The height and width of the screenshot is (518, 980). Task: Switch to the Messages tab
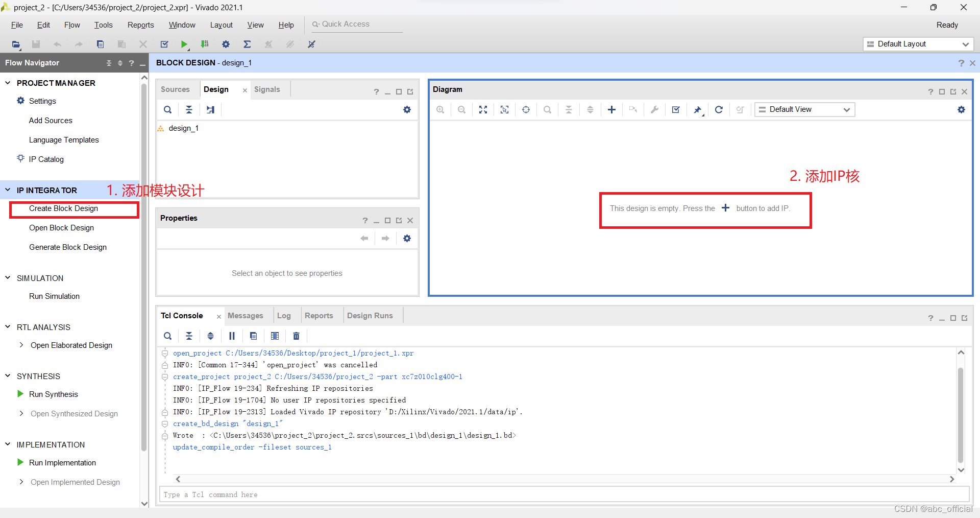click(246, 316)
